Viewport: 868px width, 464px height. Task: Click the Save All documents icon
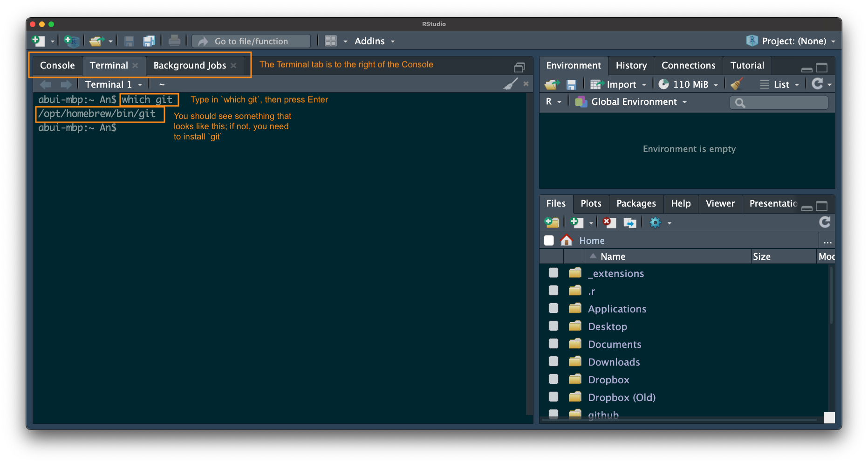click(x=149, y=41)
